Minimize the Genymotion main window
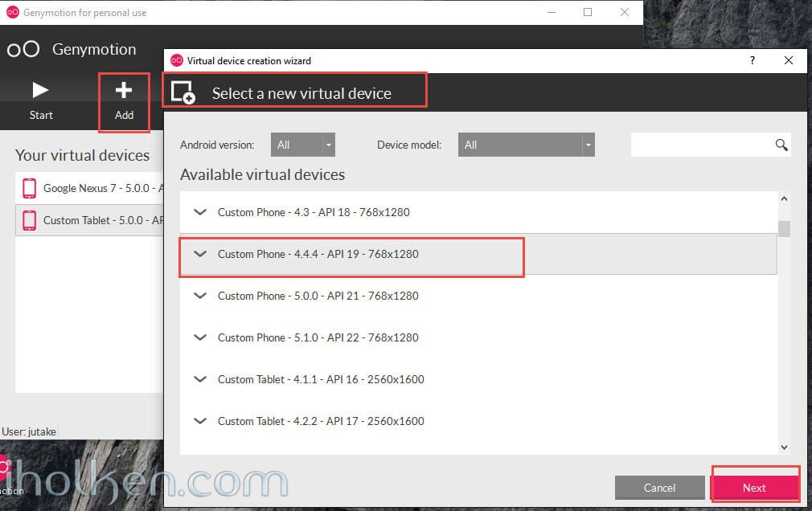Image resolution: width=812 pixels, height=511 pixels. [552, 12]
